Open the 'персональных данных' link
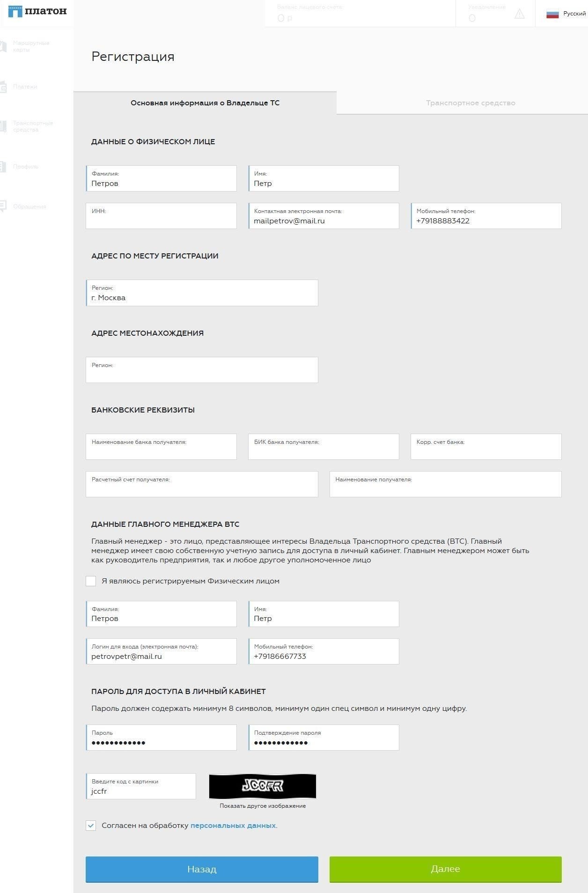Screen dimensions: 588x893 click(x=233, y=826)
